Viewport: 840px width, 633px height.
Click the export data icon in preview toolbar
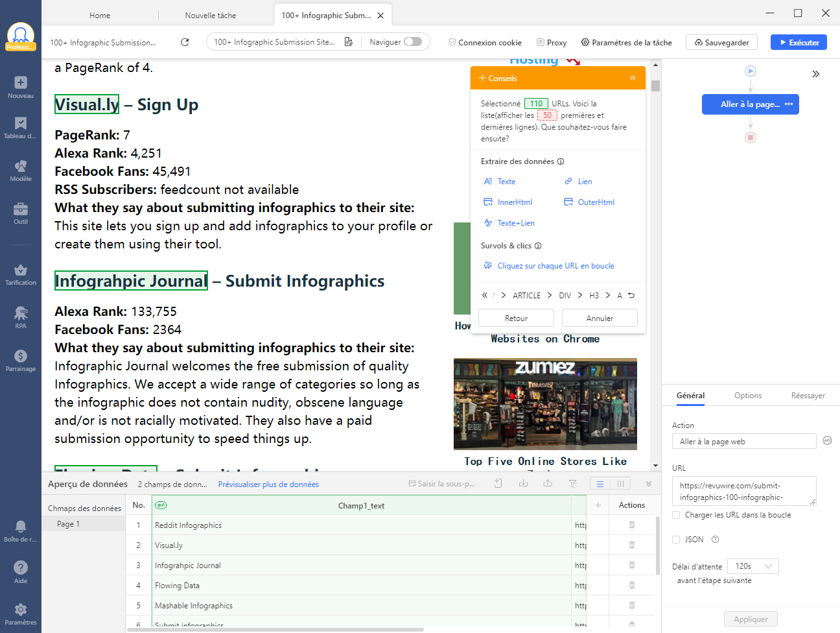[548, 484]
